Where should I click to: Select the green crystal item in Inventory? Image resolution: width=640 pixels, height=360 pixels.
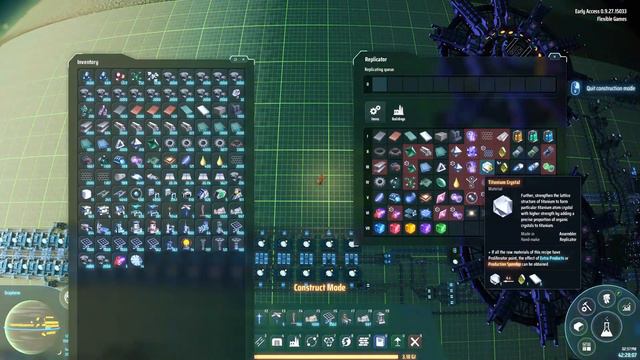[153, 143]
